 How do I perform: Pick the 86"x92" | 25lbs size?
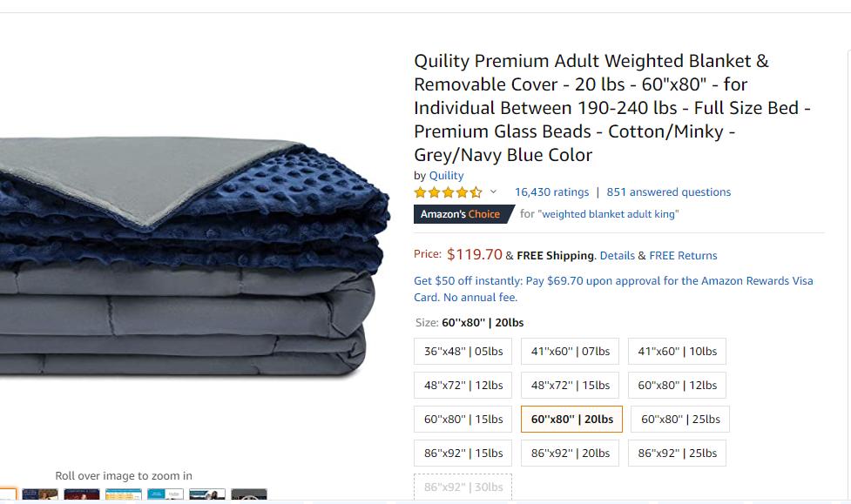tap(677, 453)
